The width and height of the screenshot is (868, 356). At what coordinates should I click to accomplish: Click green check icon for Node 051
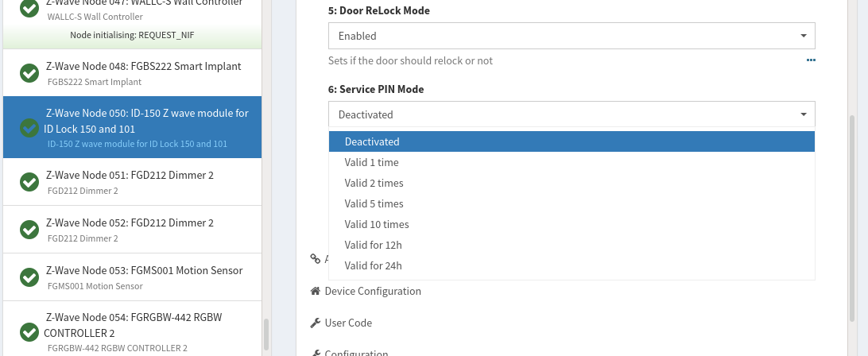coord(29,182)
